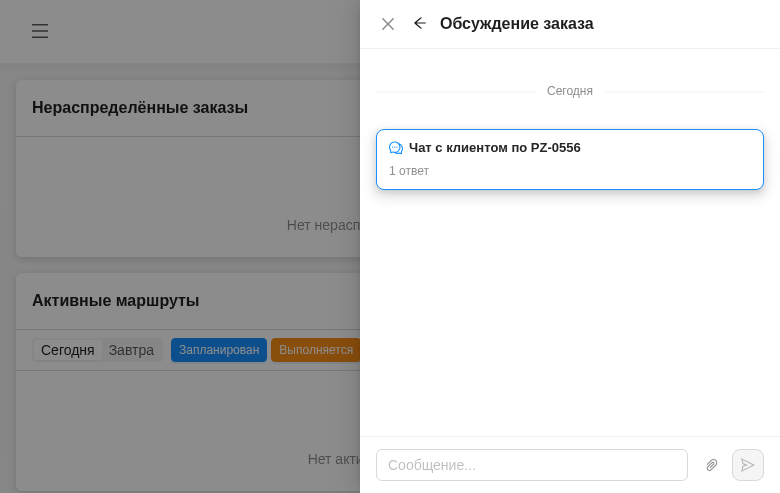The width and height of the screenshot is (780, 493).
Task: Select the Сегодня route filter option
Action: click(67, 350)
